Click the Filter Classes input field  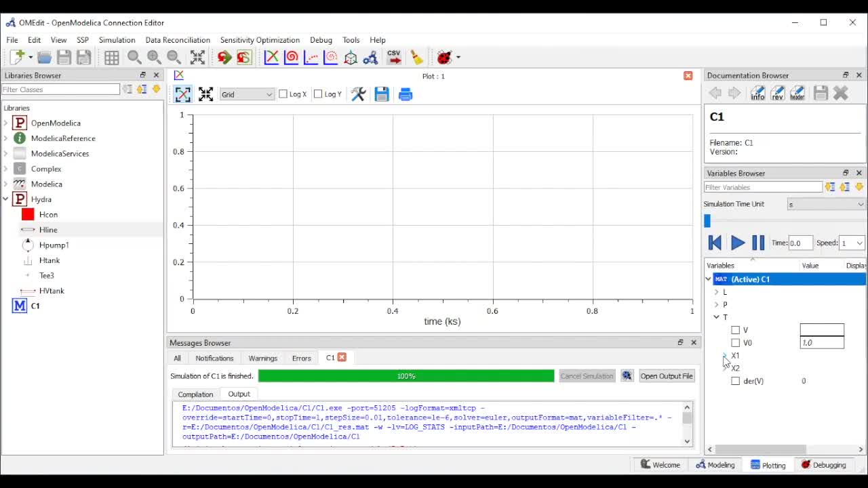[x=60, y=89]
